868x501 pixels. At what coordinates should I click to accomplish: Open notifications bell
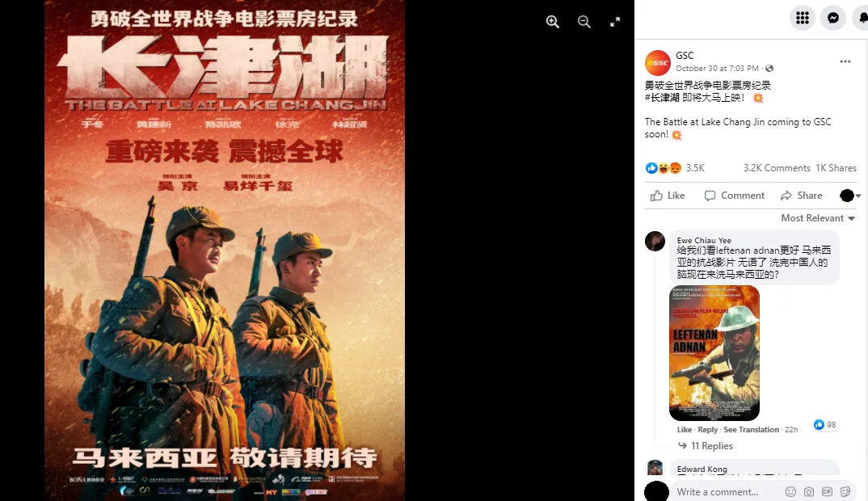point(861,19)
